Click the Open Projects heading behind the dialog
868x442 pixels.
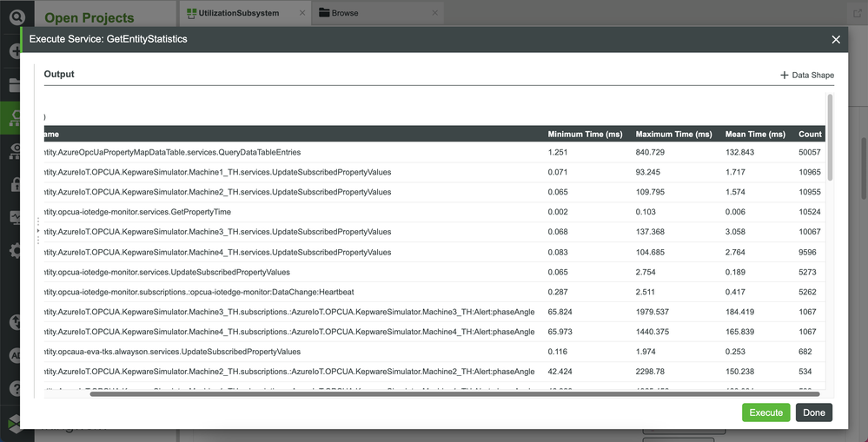coord(89,17)
